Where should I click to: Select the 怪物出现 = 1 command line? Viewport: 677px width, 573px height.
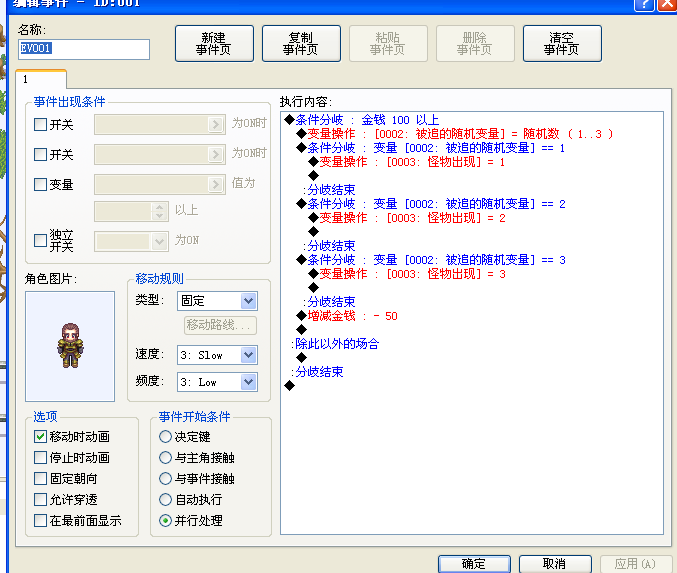pyautogui.click(x=407, y=162)
